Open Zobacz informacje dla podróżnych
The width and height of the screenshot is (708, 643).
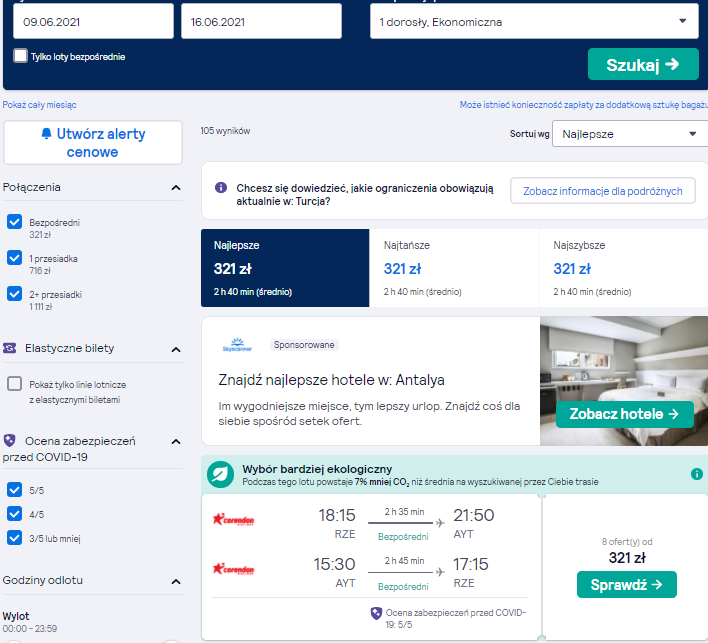pyautogui.click(x=603, y=191)
